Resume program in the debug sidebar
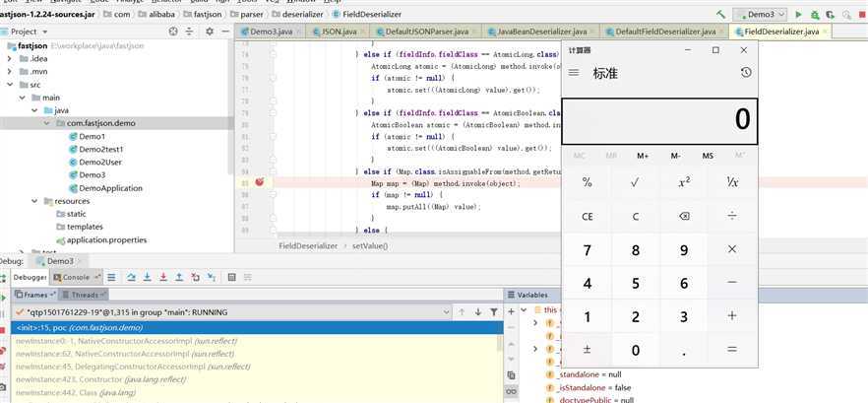Image resolution: width=868 pixels, height=403 pixels. pyautogui.click(x=3, y=299)
